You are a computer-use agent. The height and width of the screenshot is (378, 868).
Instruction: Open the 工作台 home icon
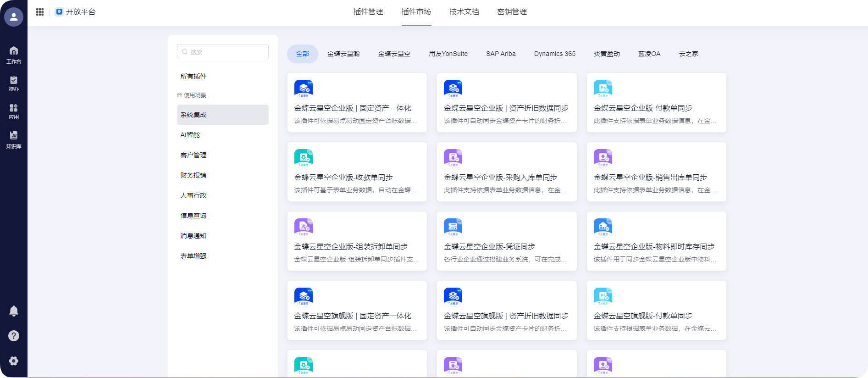click(14, 54)
